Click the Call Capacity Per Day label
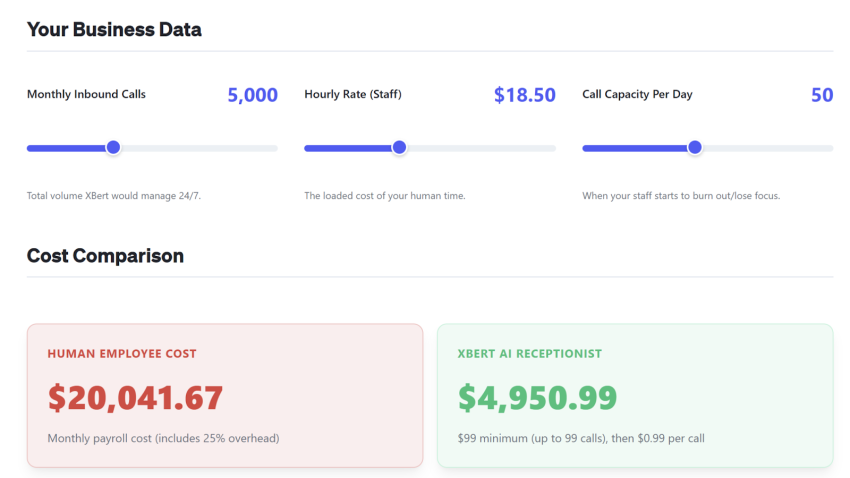The height and width of the screenshot is (478, 850). (637, 95)
